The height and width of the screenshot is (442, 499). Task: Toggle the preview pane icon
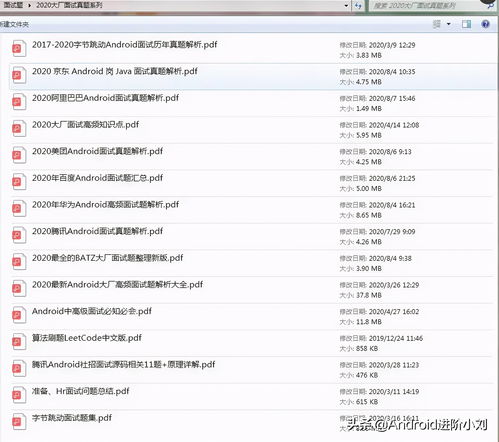[x=466, y=24]
